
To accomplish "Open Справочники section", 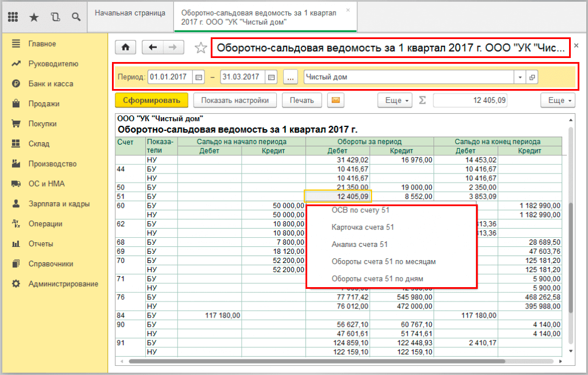I will [x=51, y=264].
